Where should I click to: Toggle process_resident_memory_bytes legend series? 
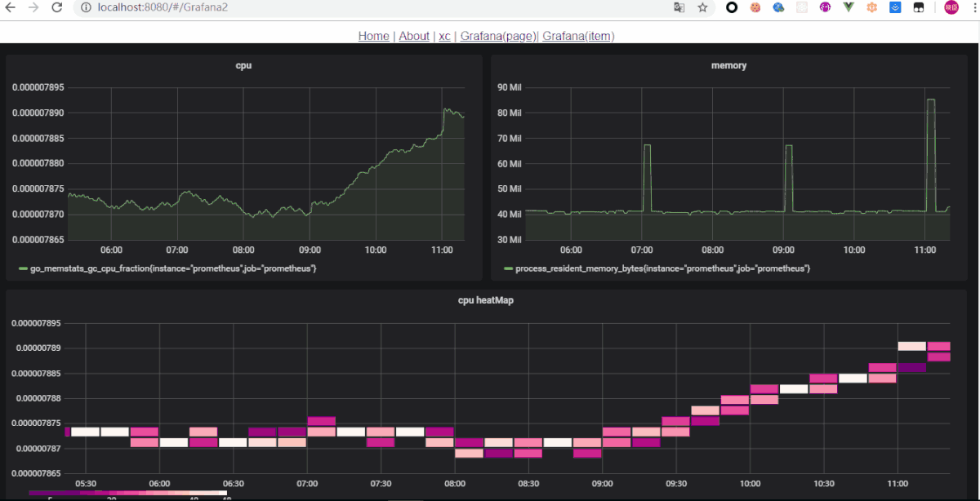click(x=661, y=268)
